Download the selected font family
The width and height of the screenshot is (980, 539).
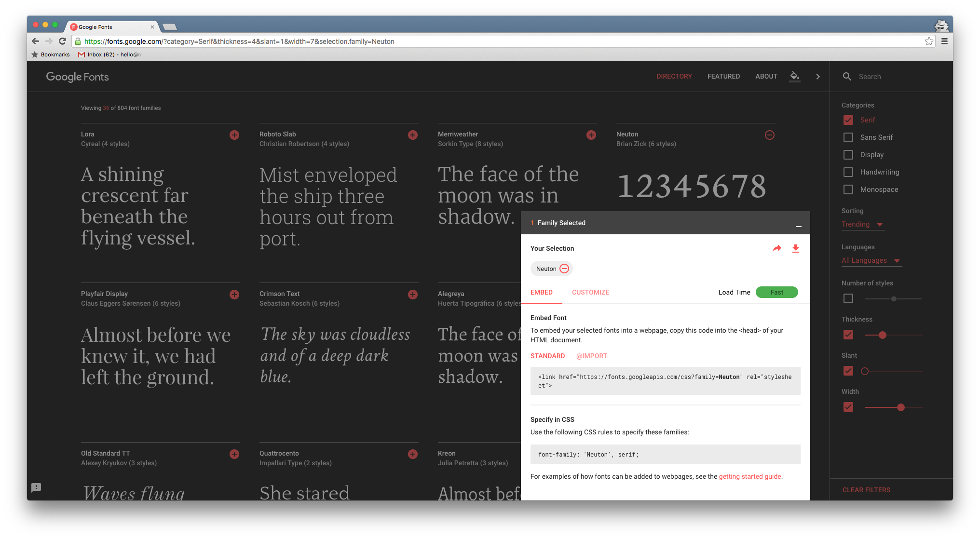coord(796,248)
